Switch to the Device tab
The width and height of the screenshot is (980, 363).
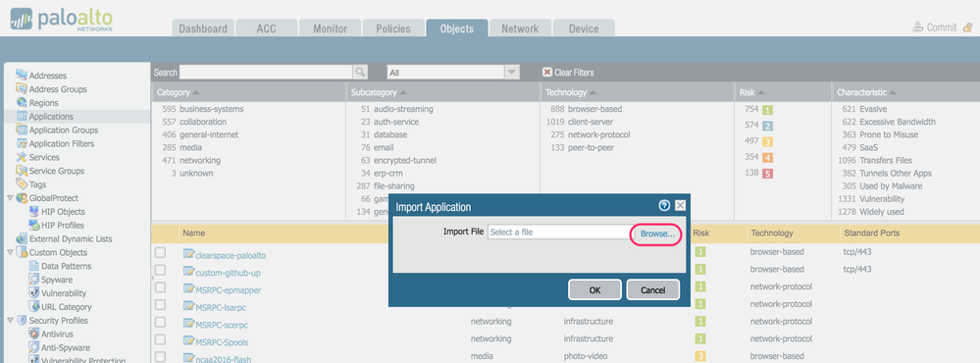point(583,28)
